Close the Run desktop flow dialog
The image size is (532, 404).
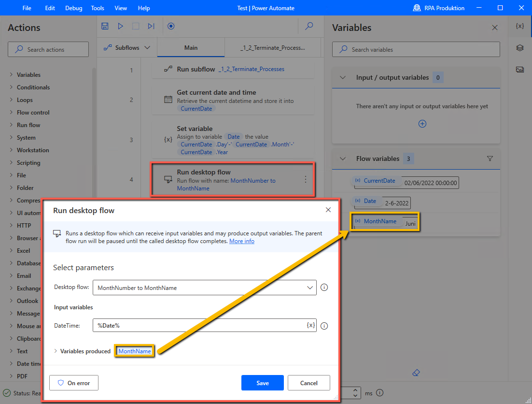(328, 210)
